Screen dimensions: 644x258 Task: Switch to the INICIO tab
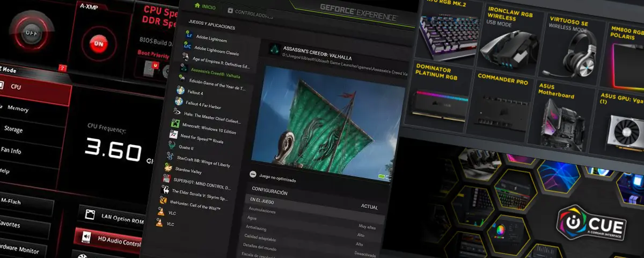[205, 6]
